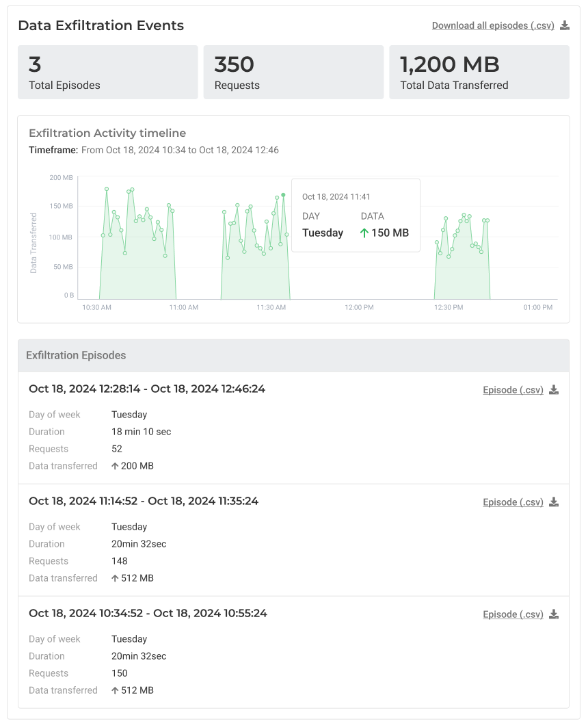This screenshot has width=588, height=728.
Task: Select episode heading starting Oct 18, 2024 11:14:52
Action: 144,501
